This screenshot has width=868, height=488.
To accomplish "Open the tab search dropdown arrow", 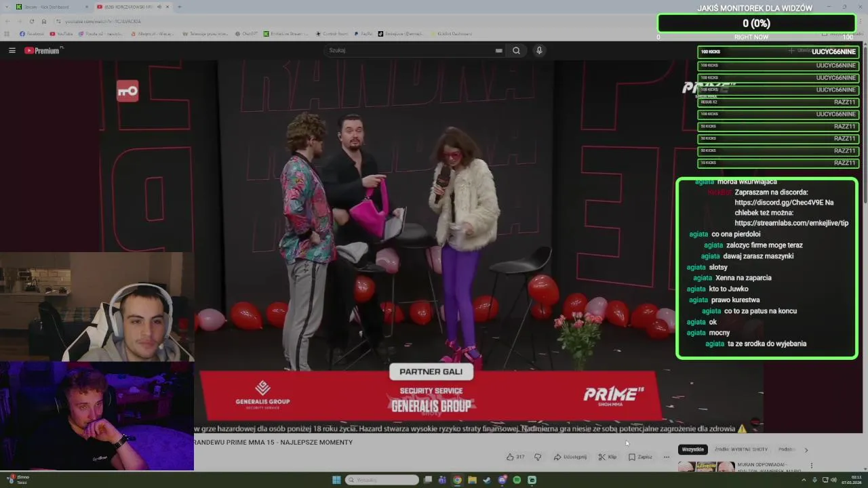I will (x=6, y=7).
